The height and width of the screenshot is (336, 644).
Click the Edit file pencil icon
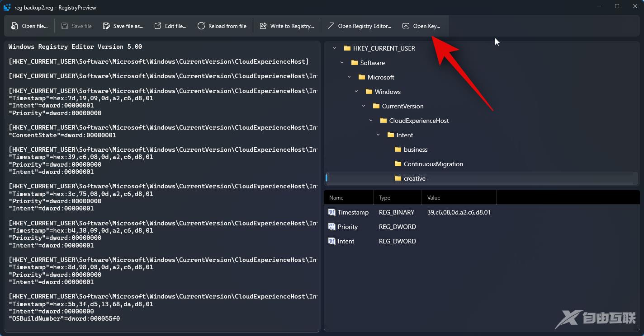pos(158,26)
